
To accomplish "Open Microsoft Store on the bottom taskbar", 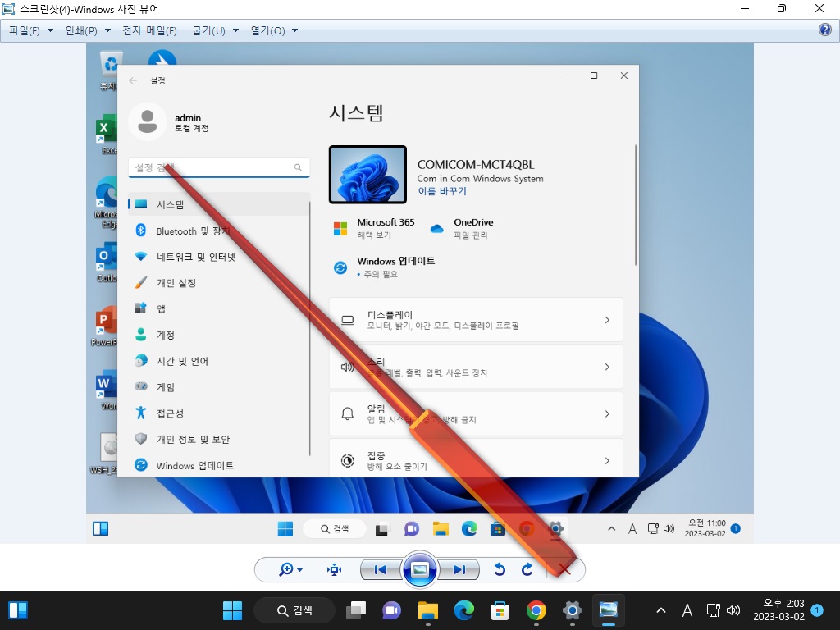I will click(500, 610).
